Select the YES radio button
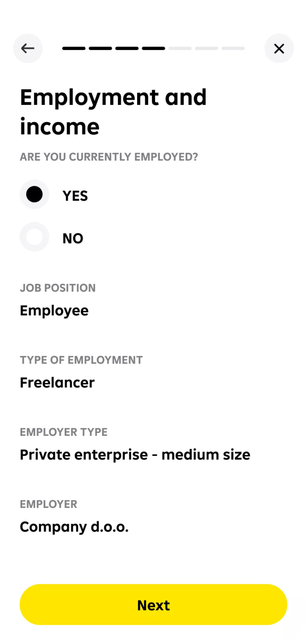 pos(34,194)
